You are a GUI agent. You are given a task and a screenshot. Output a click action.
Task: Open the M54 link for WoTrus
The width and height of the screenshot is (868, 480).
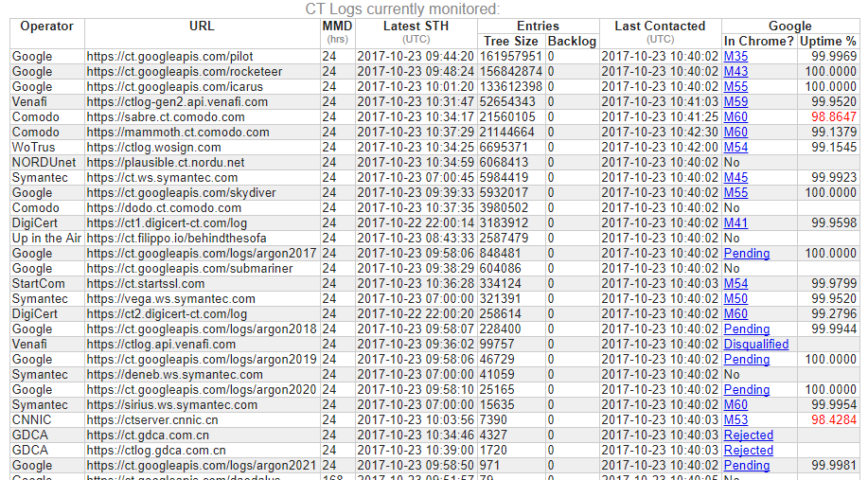pos(735,148)
